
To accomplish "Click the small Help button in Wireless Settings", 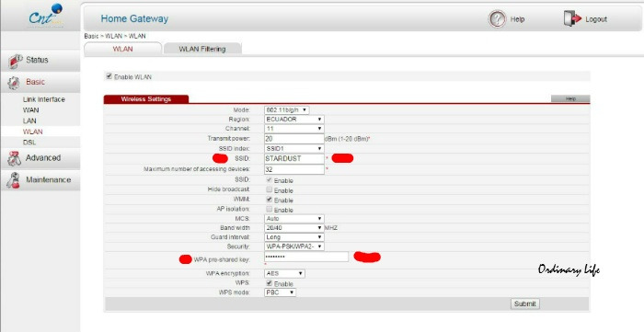I will pos(570,99).
